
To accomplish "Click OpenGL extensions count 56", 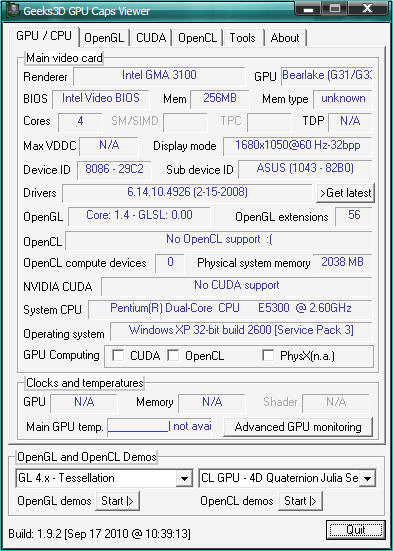I will (354, 216).
